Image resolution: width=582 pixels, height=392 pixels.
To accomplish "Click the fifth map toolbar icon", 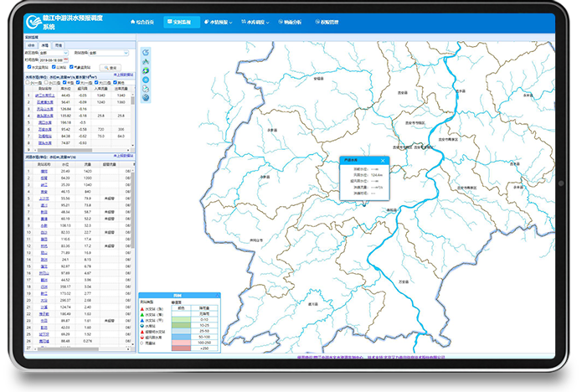I will pos(145,89).
